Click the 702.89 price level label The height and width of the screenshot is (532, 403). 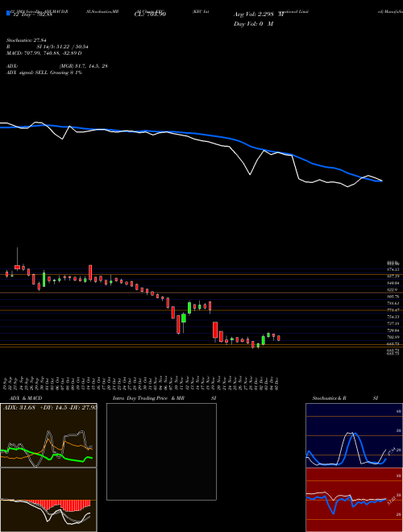(x=394, y=337)
